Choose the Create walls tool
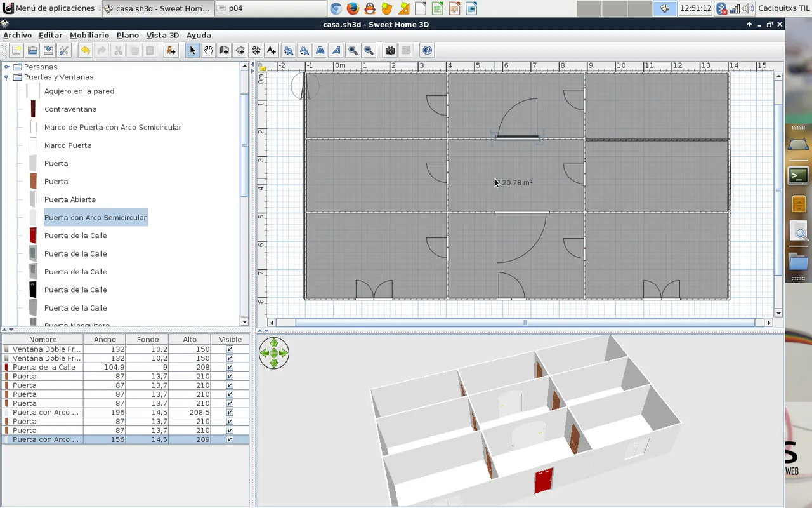Screen dimensions: 812x508 click(224, 50)
